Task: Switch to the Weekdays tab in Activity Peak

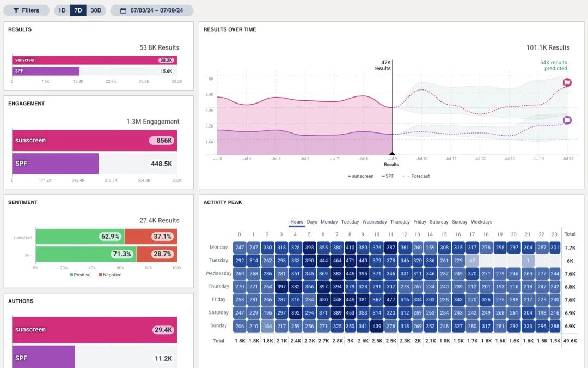Action: (481, 222)
